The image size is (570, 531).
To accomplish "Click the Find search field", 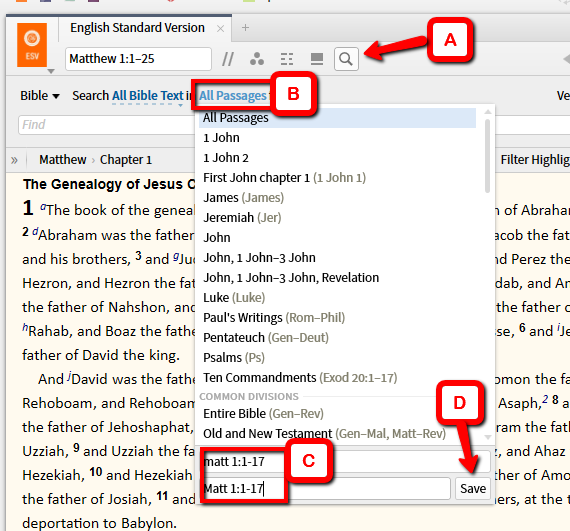I will 107,125.
